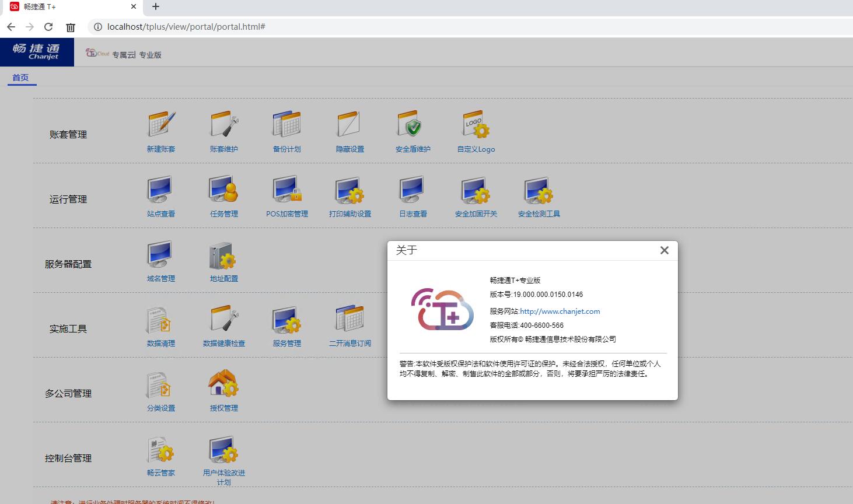Click the 域名管理 text label
The width and height of the screenshot is (853, 504).
click(161, 279)
